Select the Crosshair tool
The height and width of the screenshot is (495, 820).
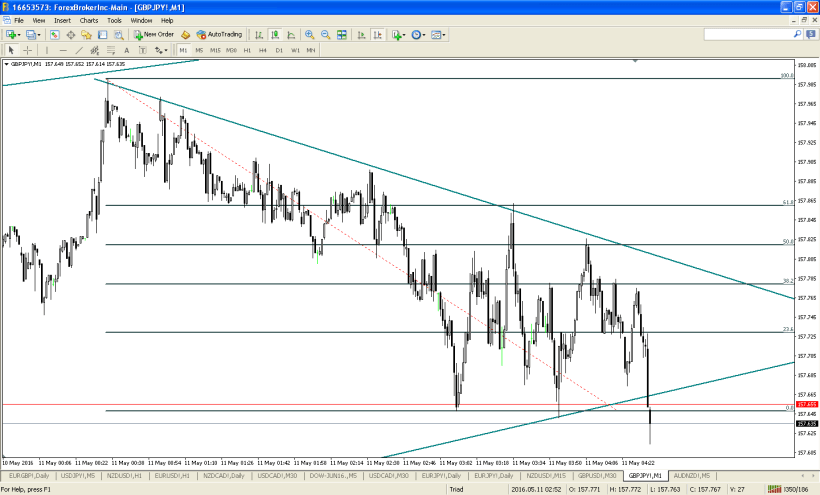coord(27,50)
